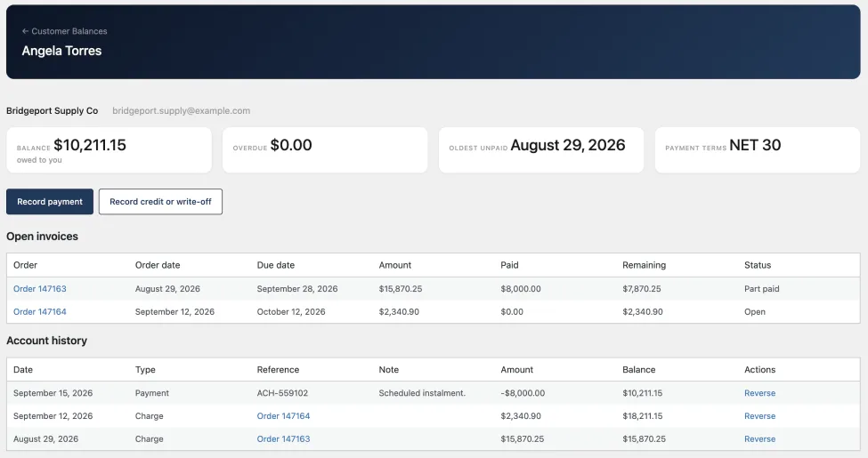The image size is (868, 458).
Task: Reverse the September 12, 2026 charge
Action: pyautogui.click(x=759, y=416)
